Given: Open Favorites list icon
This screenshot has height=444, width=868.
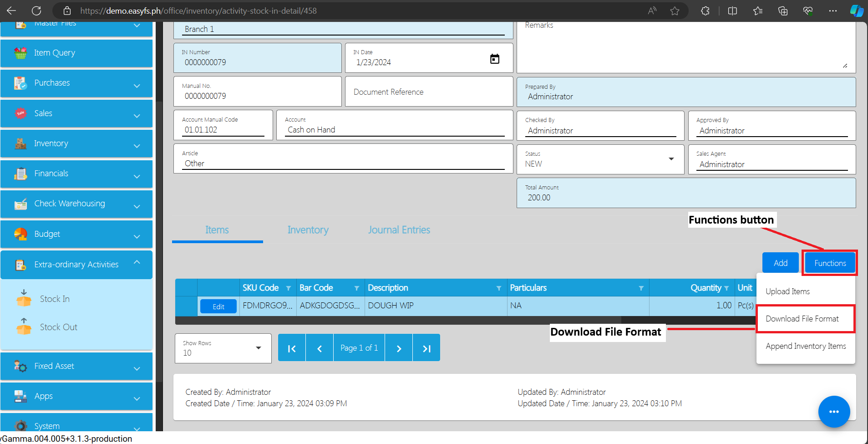Looking at the screenshot, I should pyautogui.click(x=758, y=10).
